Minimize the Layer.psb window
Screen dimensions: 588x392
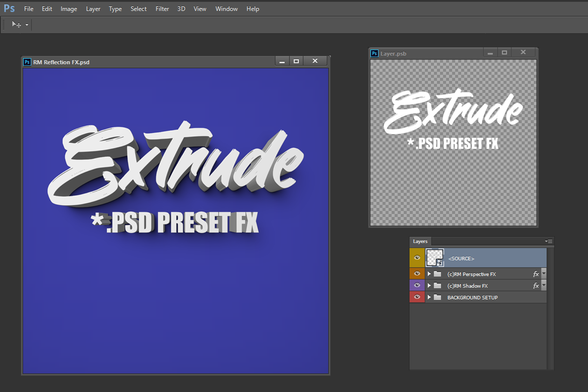(490, 52)
